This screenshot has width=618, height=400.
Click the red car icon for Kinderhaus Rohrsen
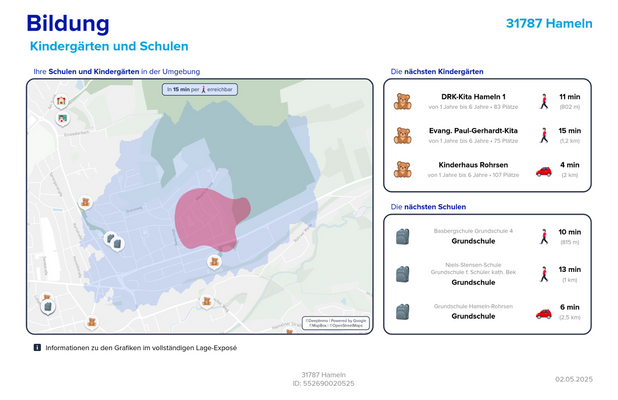544,170
